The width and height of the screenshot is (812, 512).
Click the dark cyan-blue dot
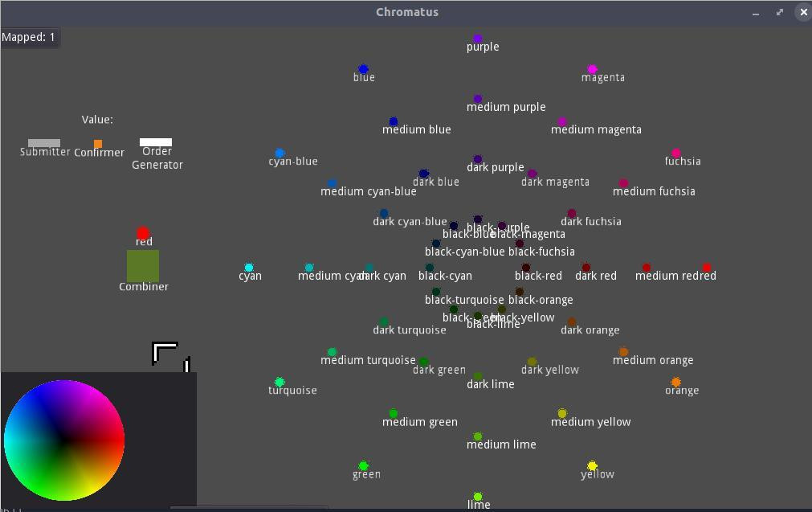pos(384,213)
